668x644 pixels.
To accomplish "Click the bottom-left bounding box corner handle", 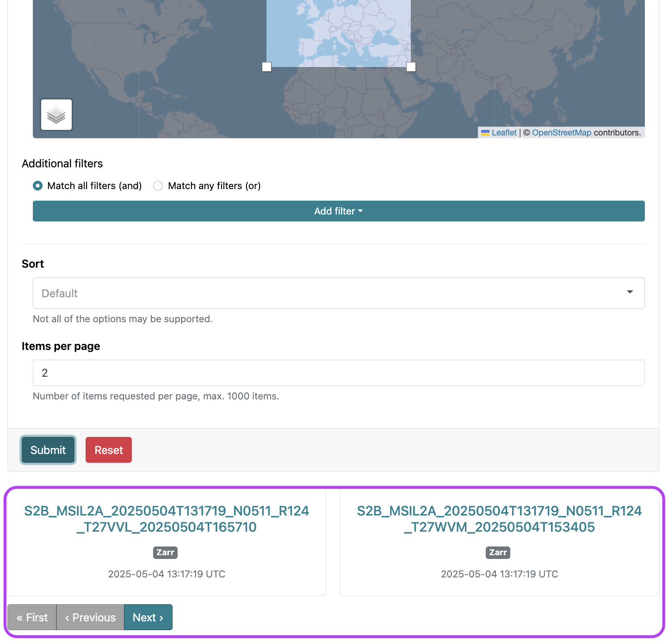I will click(x=266, y=67).
